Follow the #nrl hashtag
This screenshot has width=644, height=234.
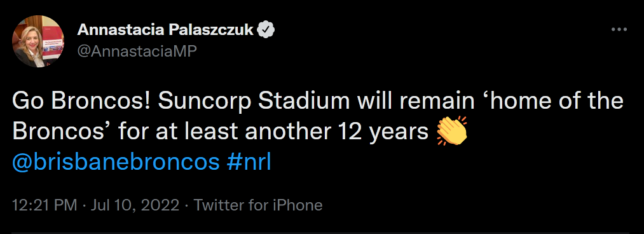pyautogui.click(x=249, y=163)
